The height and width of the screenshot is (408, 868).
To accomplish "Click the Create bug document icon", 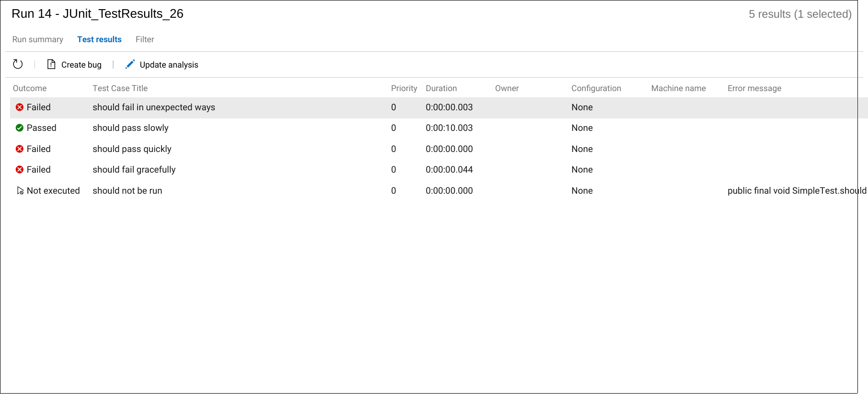I will [51, 64].
